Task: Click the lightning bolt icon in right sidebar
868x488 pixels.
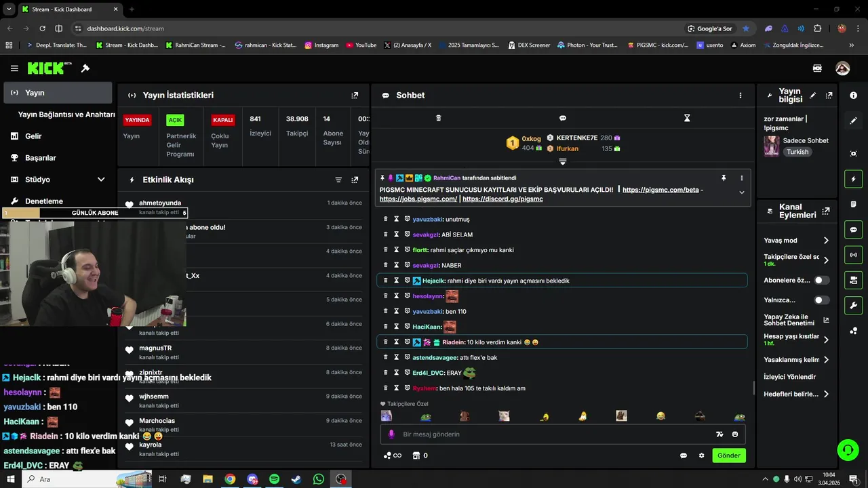Action: (854, 179)
